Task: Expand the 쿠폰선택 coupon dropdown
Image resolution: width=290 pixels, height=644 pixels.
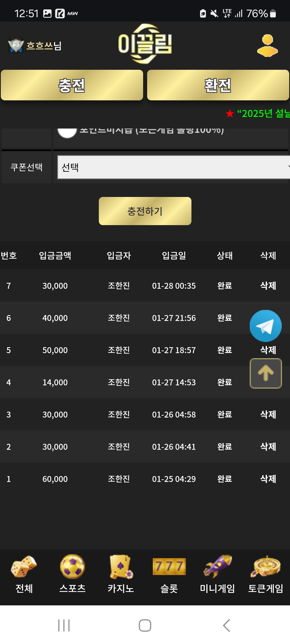Action: coord(173,167)
